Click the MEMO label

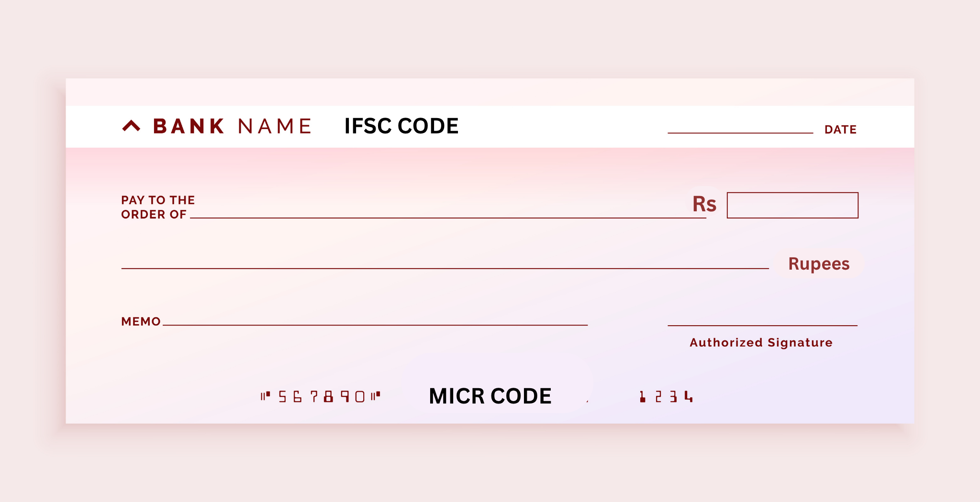click(141, 321)
